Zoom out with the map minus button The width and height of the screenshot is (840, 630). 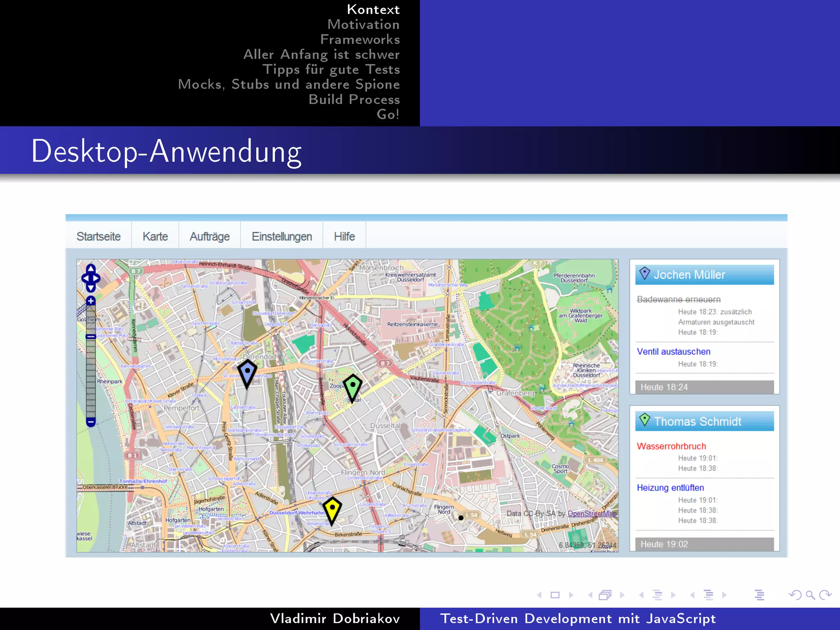point(91,422)
